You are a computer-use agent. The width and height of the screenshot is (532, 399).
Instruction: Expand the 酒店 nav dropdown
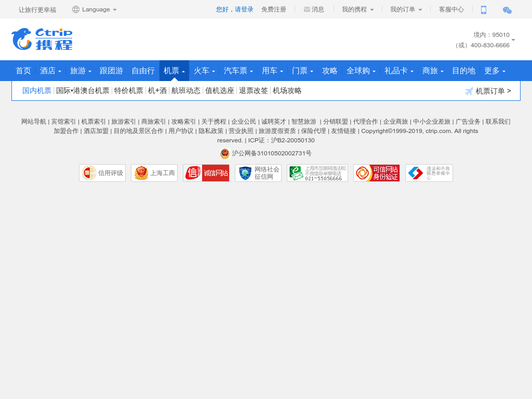59,71
